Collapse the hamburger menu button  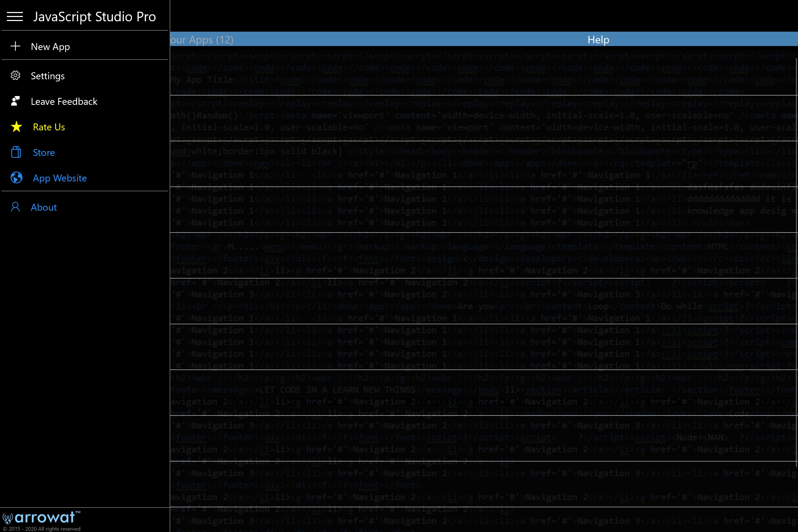15,16
